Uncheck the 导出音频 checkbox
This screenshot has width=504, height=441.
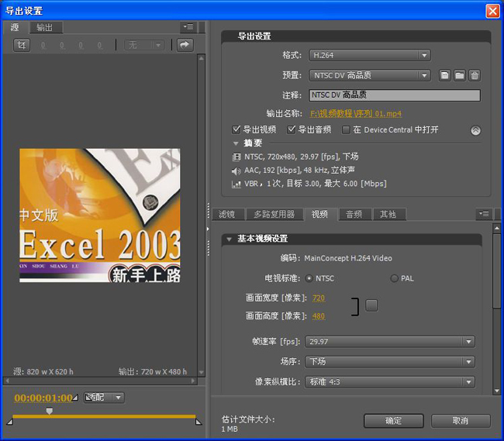click(x=292, y=130)
